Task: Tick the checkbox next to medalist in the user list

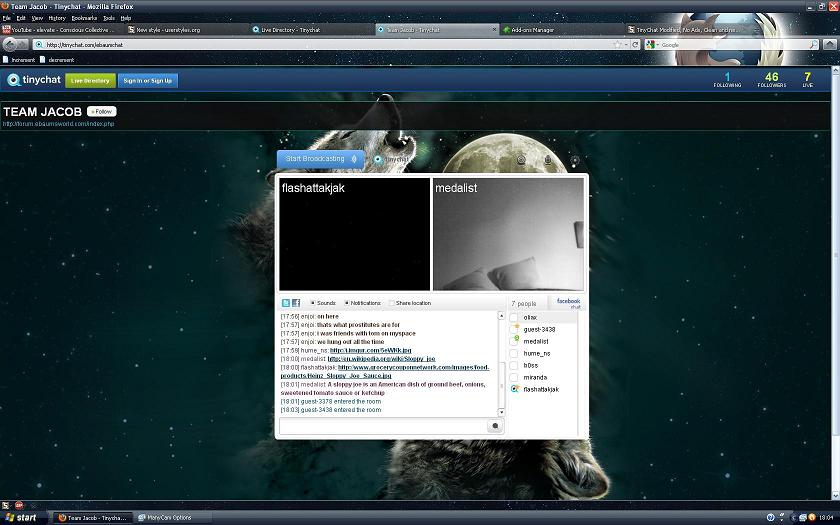Action: tap(513, 341)
